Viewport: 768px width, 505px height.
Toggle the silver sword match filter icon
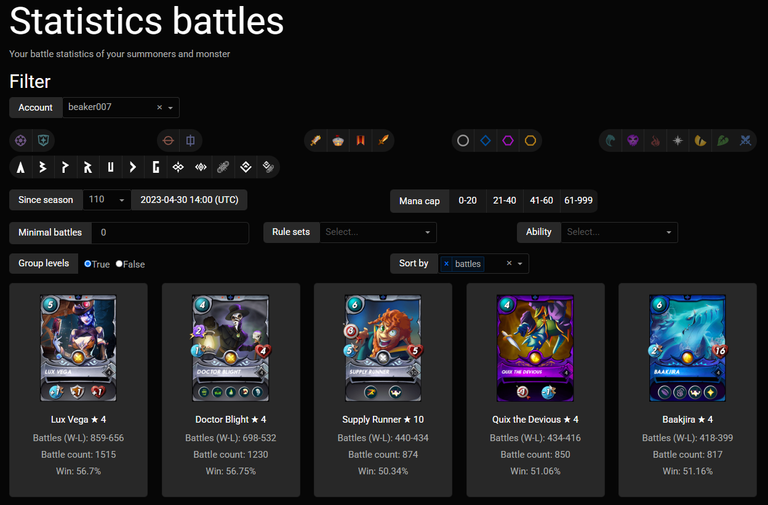pos(315,141)
